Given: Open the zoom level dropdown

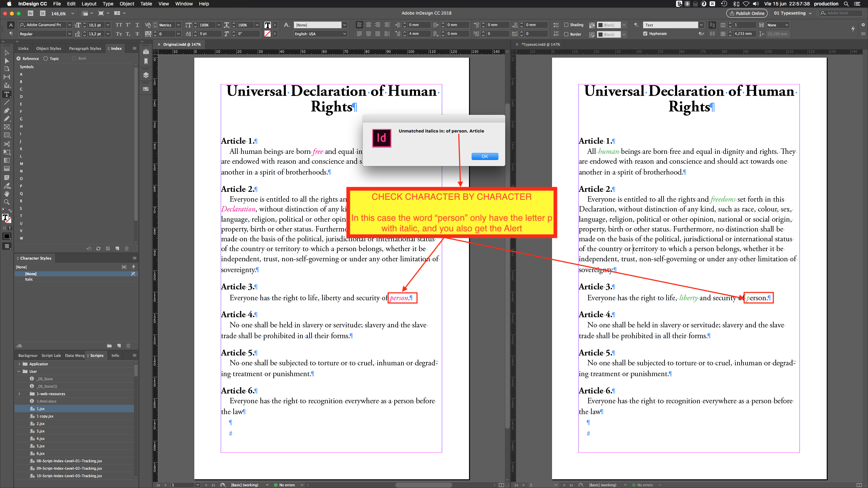Looking at the screenshot, I should pyautogui.click(x=72, y=13).
